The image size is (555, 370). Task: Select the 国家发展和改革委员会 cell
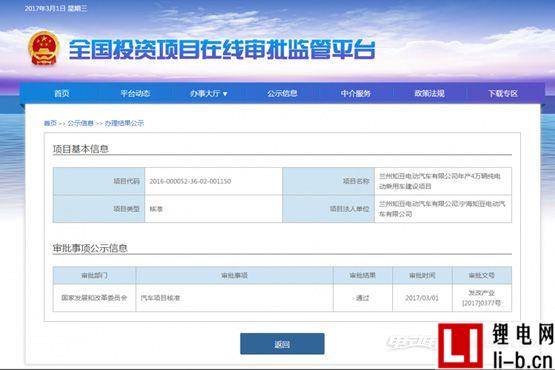(94, 298)
